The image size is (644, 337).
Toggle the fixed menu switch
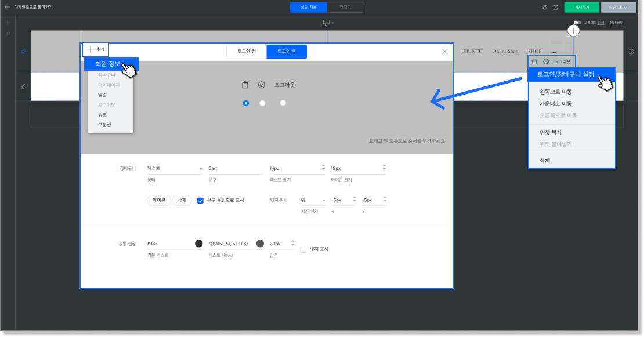tap(577, 23)
